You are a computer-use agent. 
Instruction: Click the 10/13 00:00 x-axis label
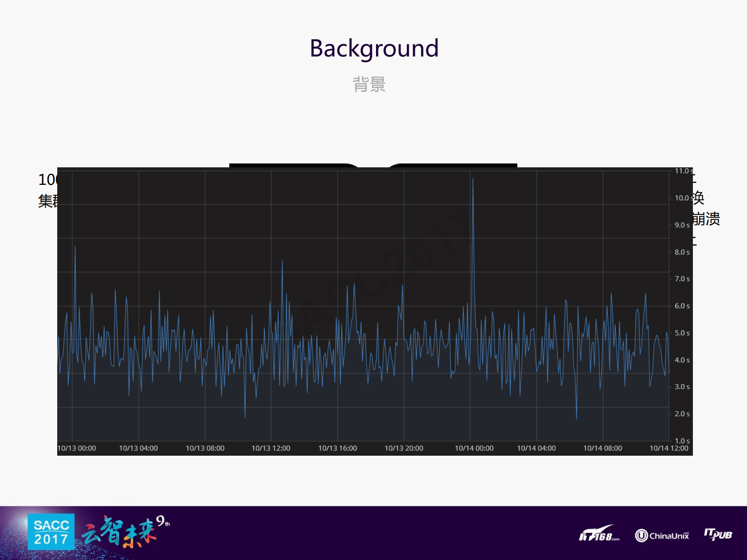[77, 448]
